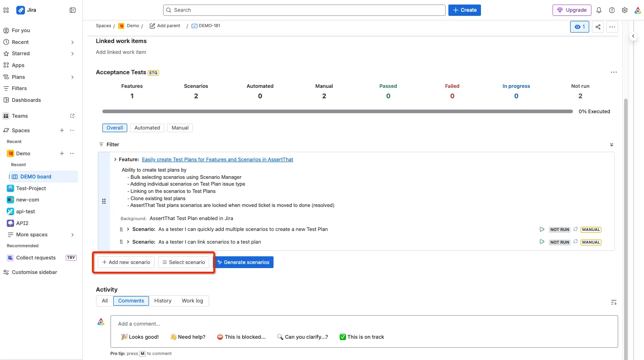Run the first scenario with play icon

[x=542, y=230]
